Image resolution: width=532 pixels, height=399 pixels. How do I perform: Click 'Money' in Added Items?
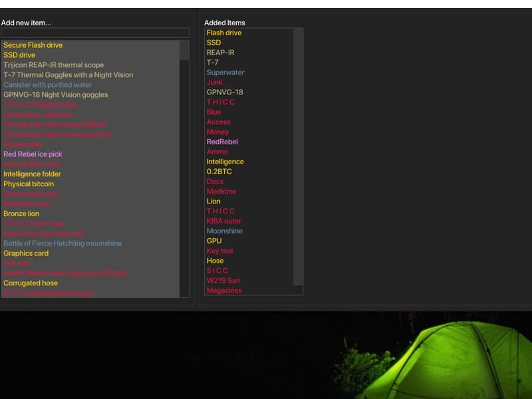click(217, 132)
